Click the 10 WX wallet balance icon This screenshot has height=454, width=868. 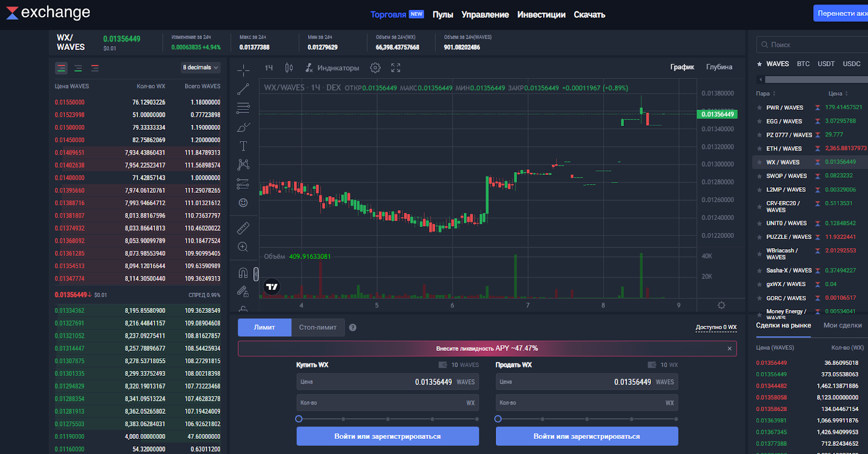[x=652, y=365]
